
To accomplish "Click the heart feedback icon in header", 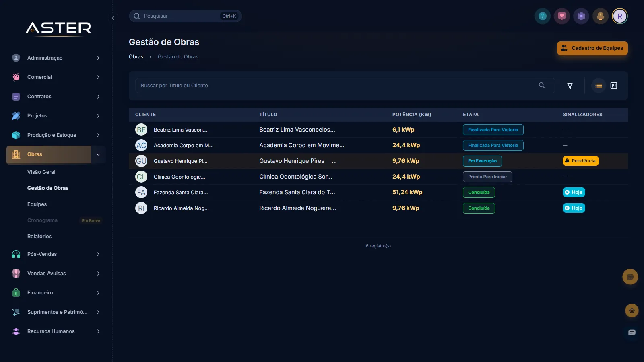I will (x=562, y=16).
